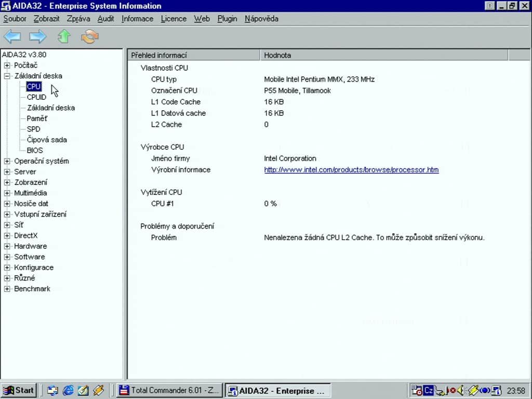532x399 pixels.
Task: Click the Hodnota column header
Action: coord(384,55)
